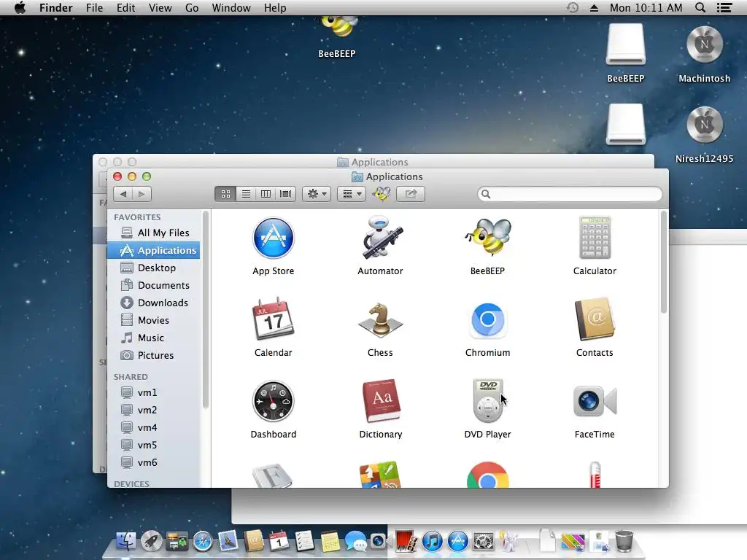Click the Applications window vertical scrollbar
Screen dimensions: 747x560
663,262
